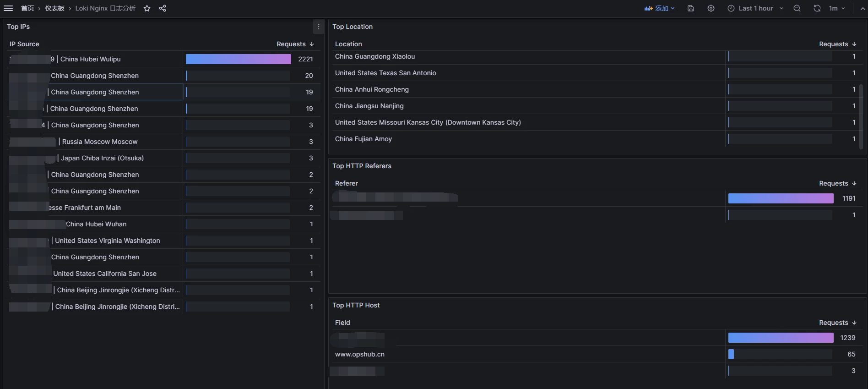Save the dashboard with disk icon
The height and width of the screenshot is (389, 868).
pyautogui.click(x=691, y=8)
